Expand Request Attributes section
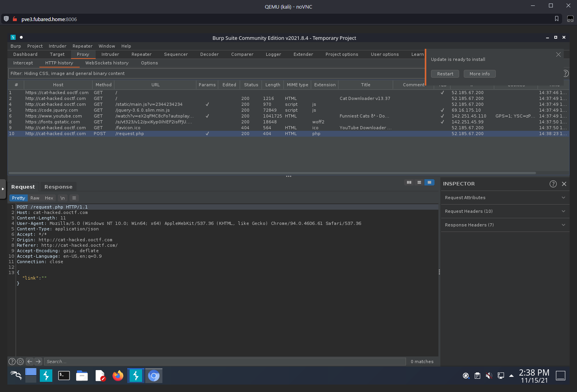 [x=505, y=198]
